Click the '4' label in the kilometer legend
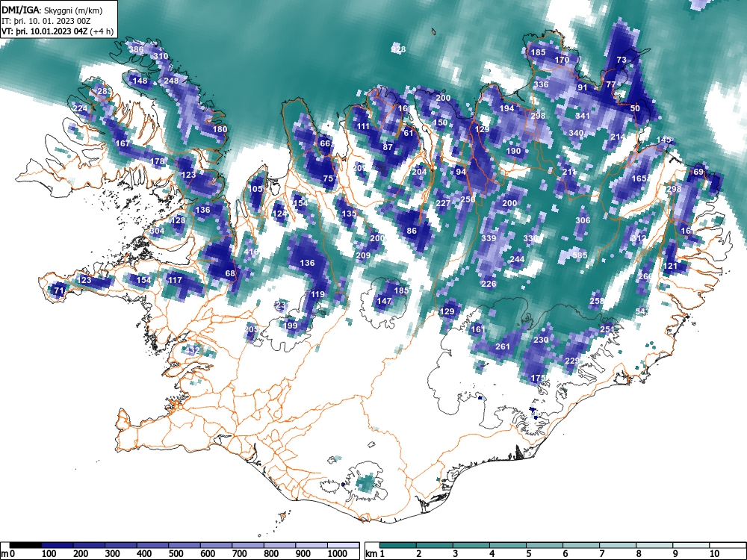 coord(492,554)
